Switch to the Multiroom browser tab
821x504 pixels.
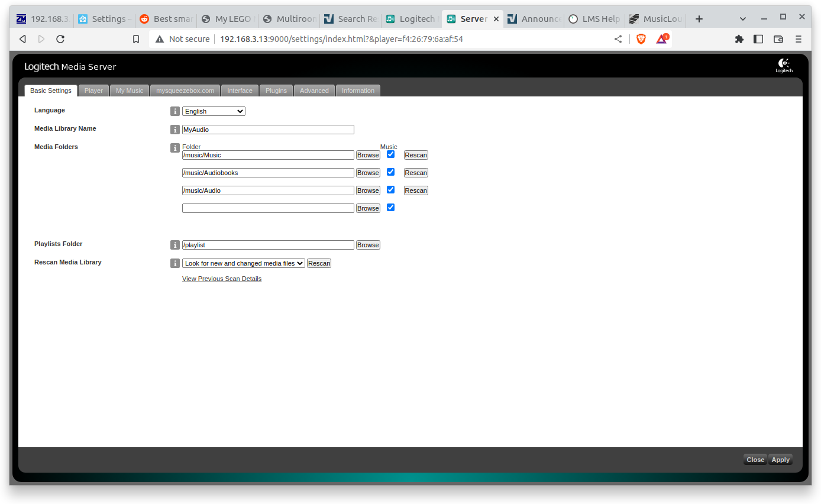(x=289, y=19)
